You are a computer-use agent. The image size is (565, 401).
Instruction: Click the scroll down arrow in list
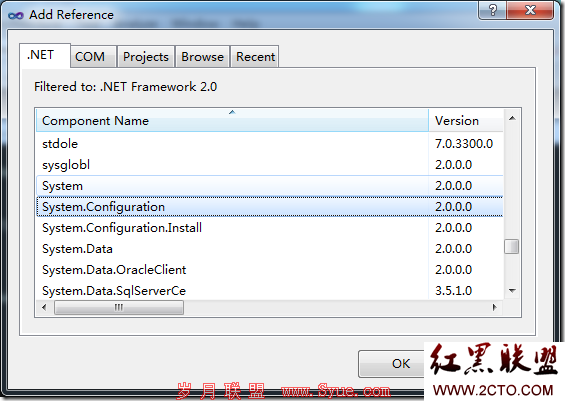click(x=512, y=290)
